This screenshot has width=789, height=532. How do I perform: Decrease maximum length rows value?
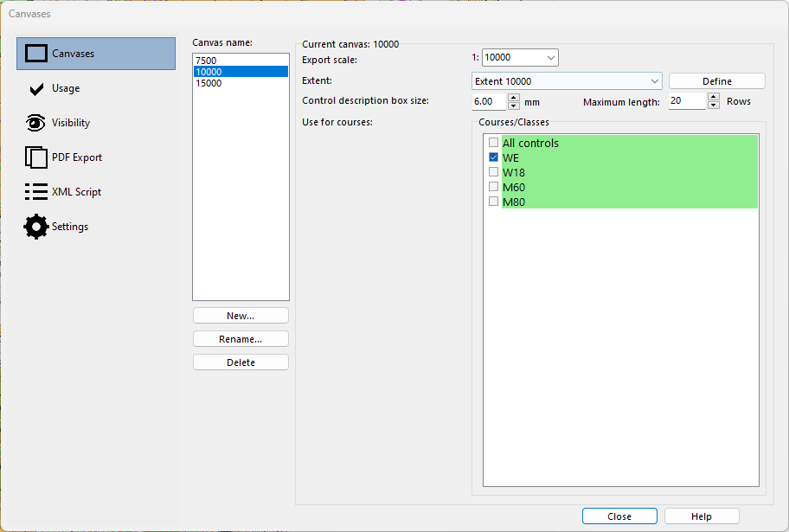coord(714,106)
